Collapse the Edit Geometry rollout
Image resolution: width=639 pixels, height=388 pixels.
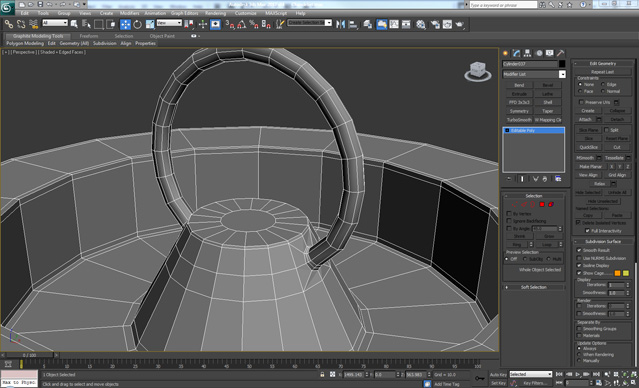(x=603, y=63)
